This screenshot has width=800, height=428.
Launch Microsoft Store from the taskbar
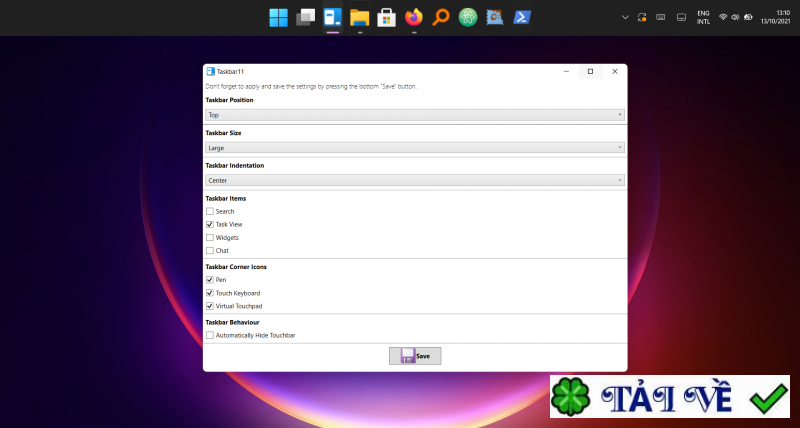[386, 17]
